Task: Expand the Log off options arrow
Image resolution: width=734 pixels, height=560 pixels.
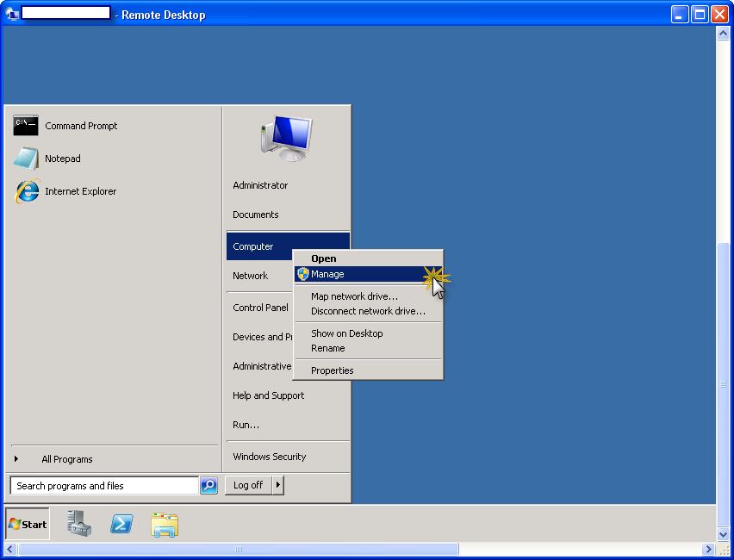Action: pos(278,485)
